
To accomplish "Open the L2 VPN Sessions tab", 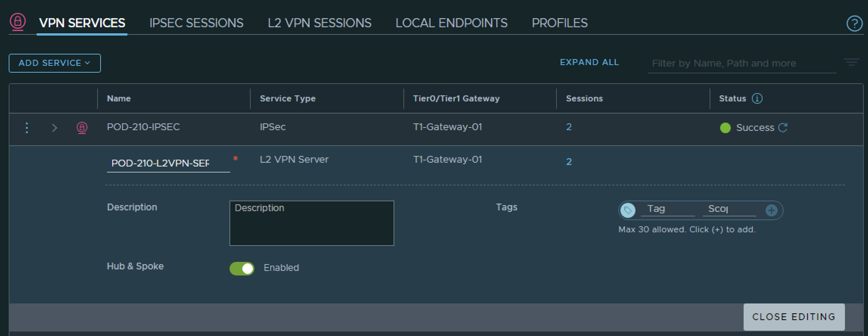I will pos(319,23).
